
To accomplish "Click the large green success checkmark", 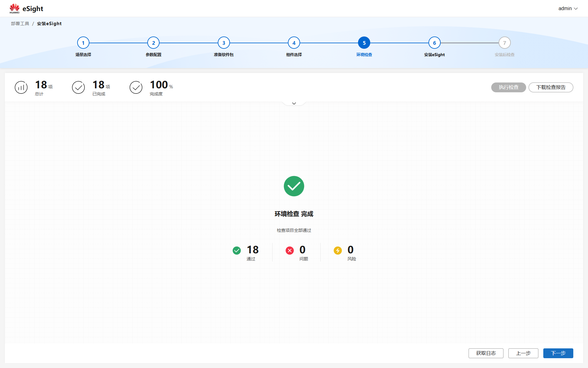I will [294, 186].
